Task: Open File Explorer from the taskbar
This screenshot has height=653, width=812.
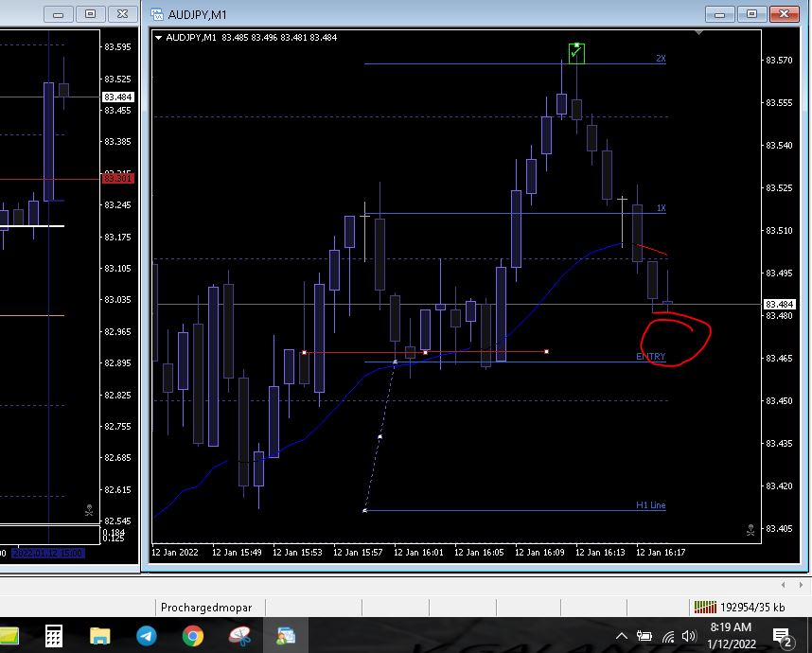Action: [x=100, y=636]
